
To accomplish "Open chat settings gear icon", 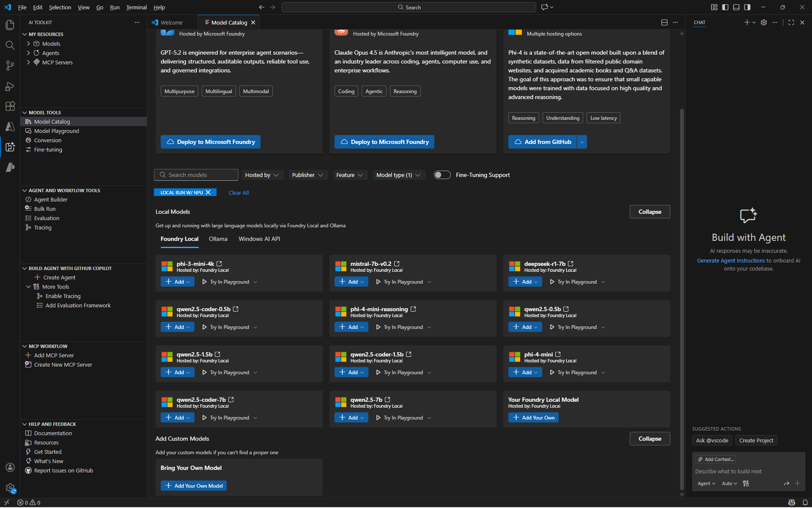I will click(763, 22).
